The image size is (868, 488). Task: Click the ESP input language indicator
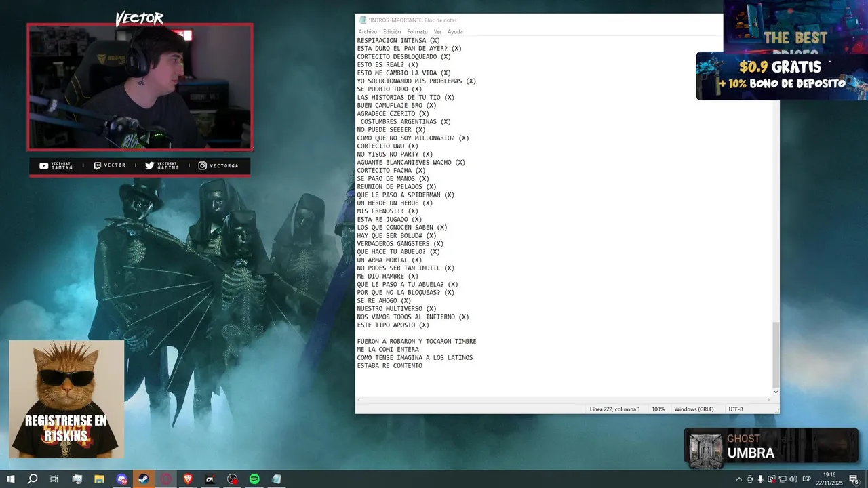click(x=807, y=479)
